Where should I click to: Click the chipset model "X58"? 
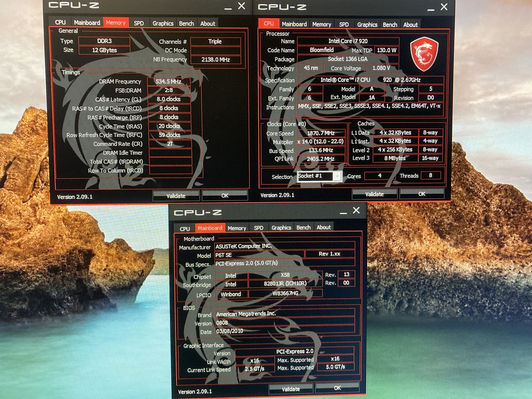click(x=285, y=275)
